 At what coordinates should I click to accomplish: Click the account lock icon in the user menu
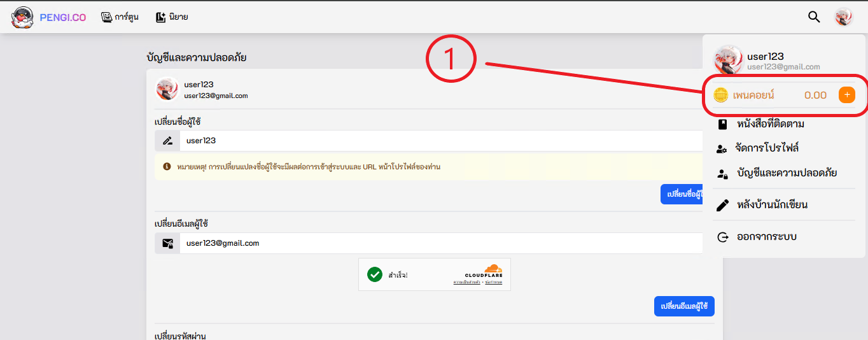pos(722,173)
